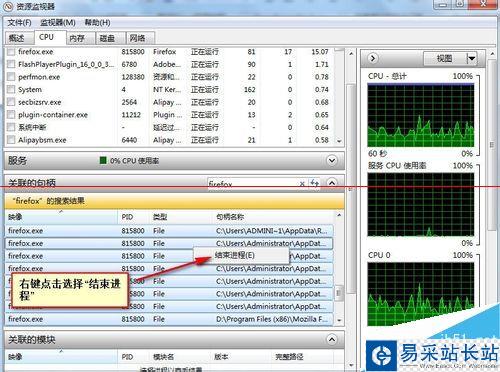Switch to the 网络 tab
This screenshot has height=372, width=500.
(x=140, y=38)
